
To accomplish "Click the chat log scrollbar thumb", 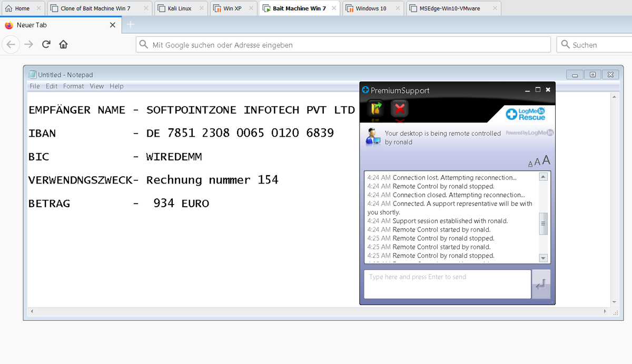I will (x=544, y=223).
